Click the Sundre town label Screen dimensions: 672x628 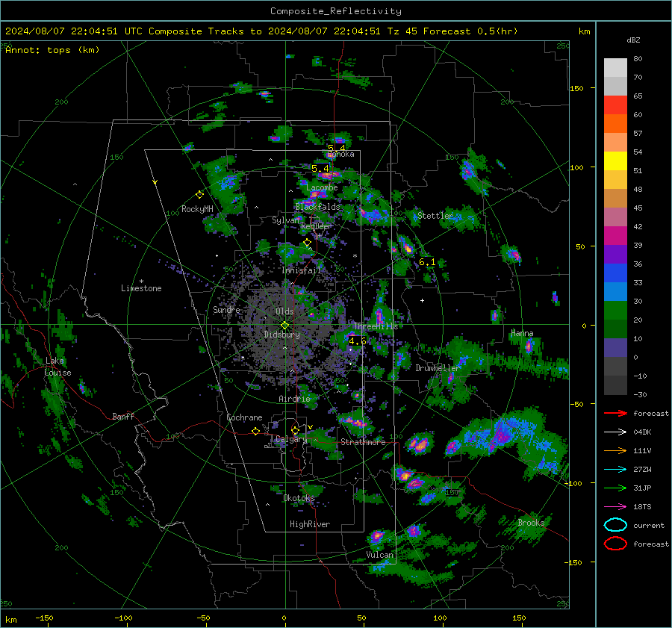point(227,310)
